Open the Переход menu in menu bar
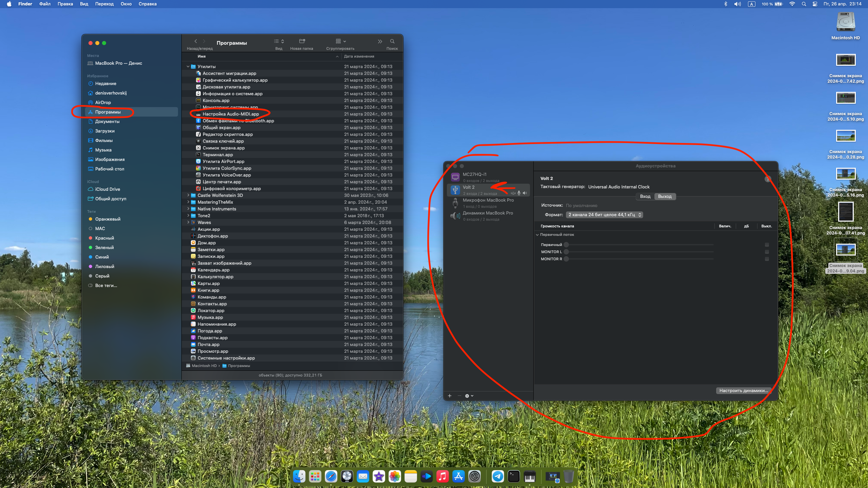 pyautogui.click(x=104, y=4)
